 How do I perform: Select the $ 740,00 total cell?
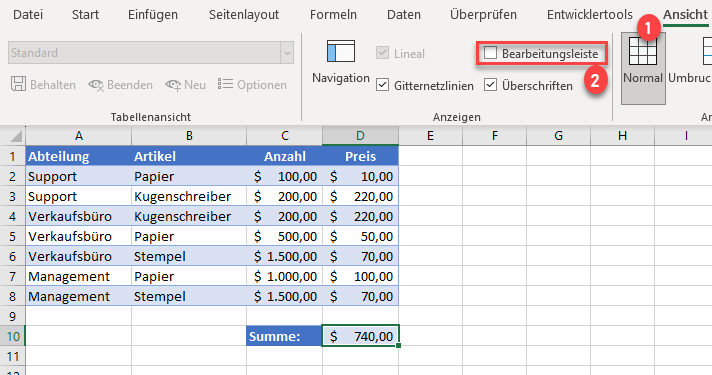point(361,336)
